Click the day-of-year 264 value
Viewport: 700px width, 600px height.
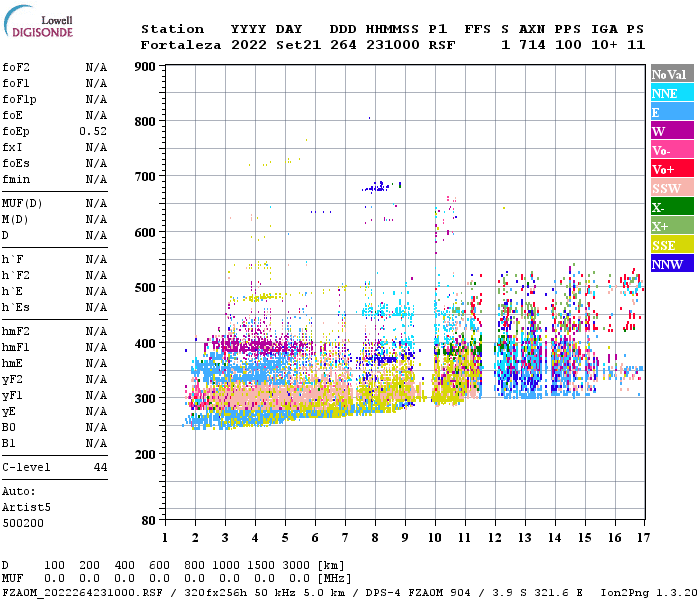(343, 45)
